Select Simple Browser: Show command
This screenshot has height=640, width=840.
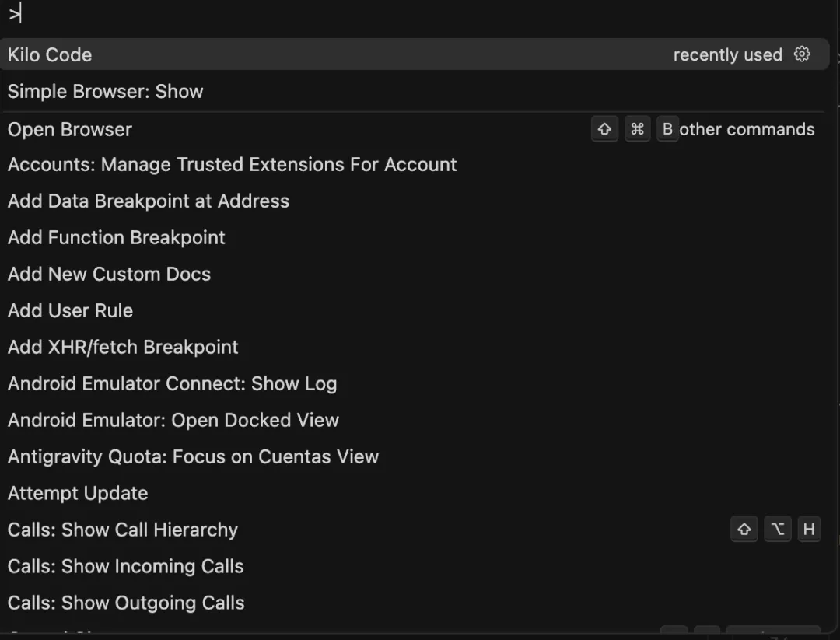point(106,92)
